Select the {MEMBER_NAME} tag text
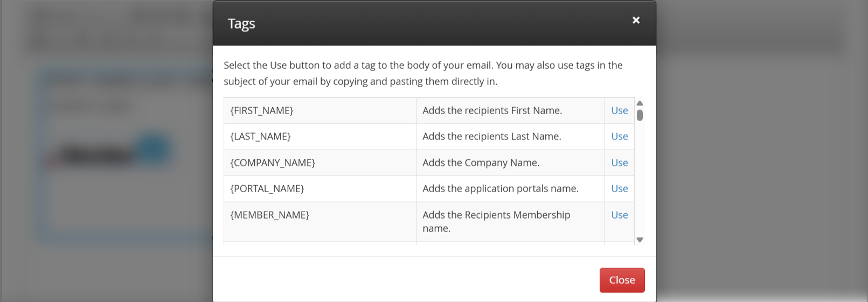Viewport: 868px width, 302px height. click(270, 215)
